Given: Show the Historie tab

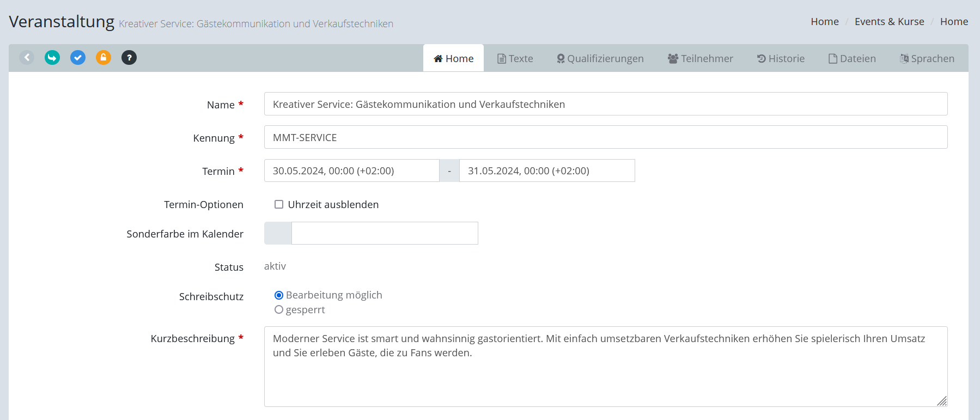Looking at the screenshot, I should tap(780, 59).
